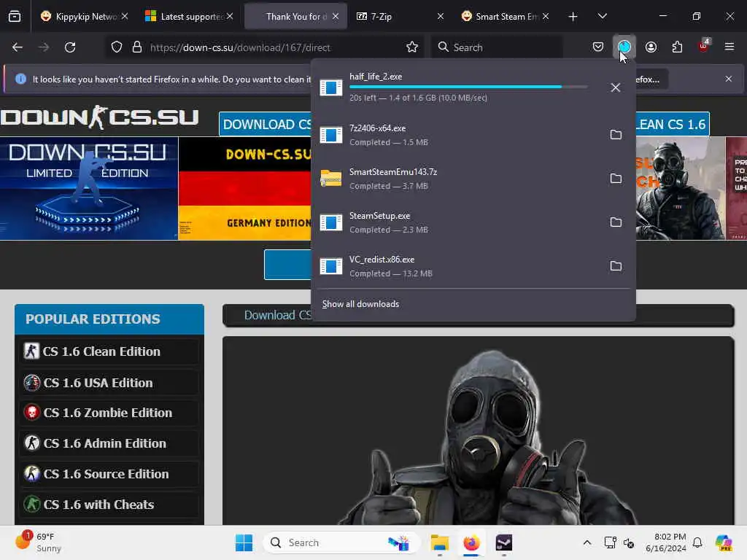Show 7z2406-x64.exe in its folder

[616, 135]
